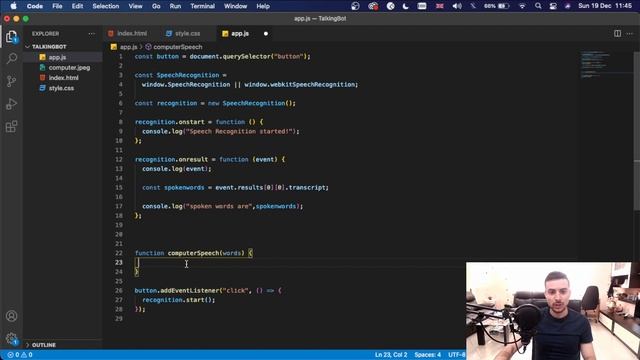Viewport: 640px width, 360px height.
Task: Click "recognition.start()" on line 27
Action: point(178,300)
